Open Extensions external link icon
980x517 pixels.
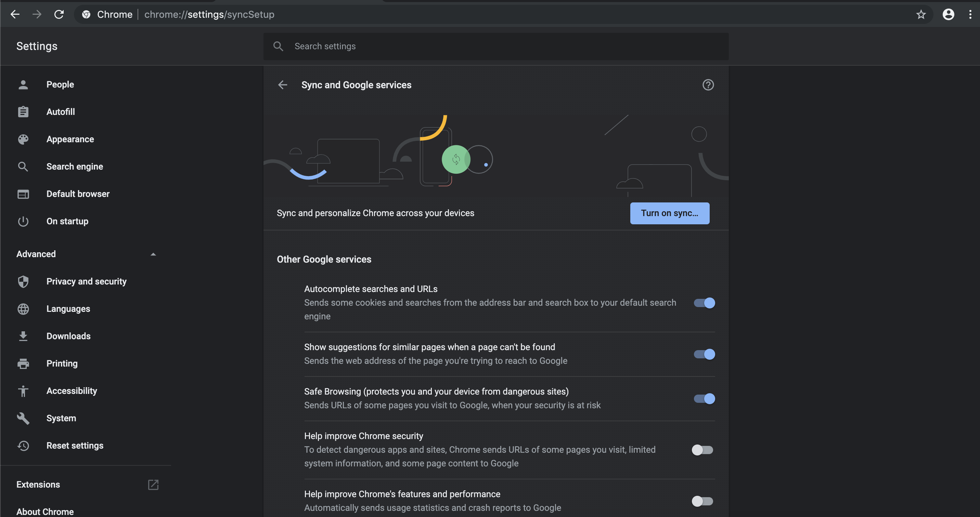[153, 485]
